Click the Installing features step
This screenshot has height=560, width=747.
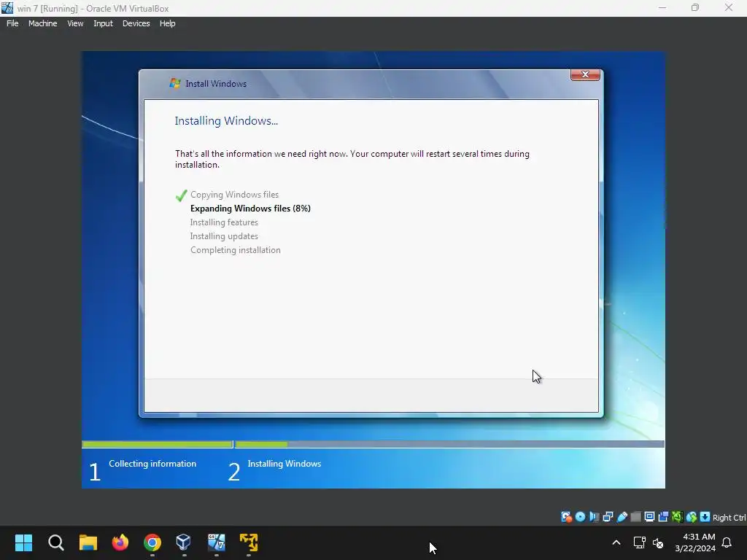pyautogui.click(x=224, y=222)
